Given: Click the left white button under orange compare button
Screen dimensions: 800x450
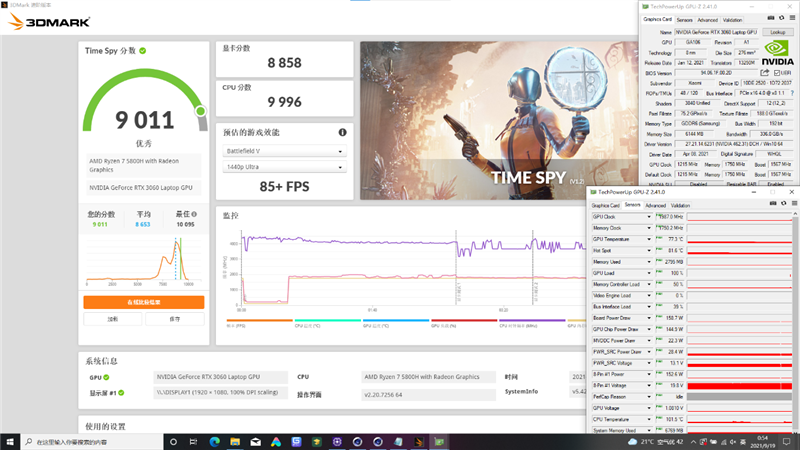Looking at the screenshot, I should coord(113,319).
